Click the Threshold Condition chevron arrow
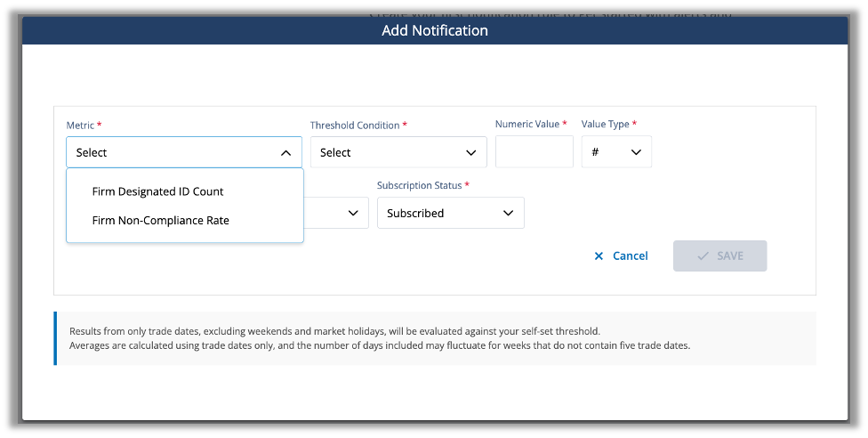 click(x=470, y=153)
